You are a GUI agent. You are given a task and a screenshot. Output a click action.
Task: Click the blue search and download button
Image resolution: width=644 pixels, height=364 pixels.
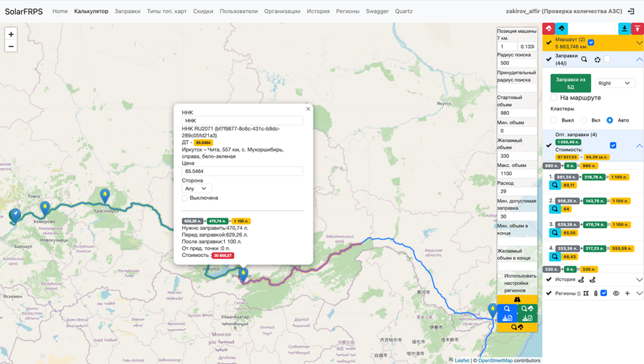point(507,314)
